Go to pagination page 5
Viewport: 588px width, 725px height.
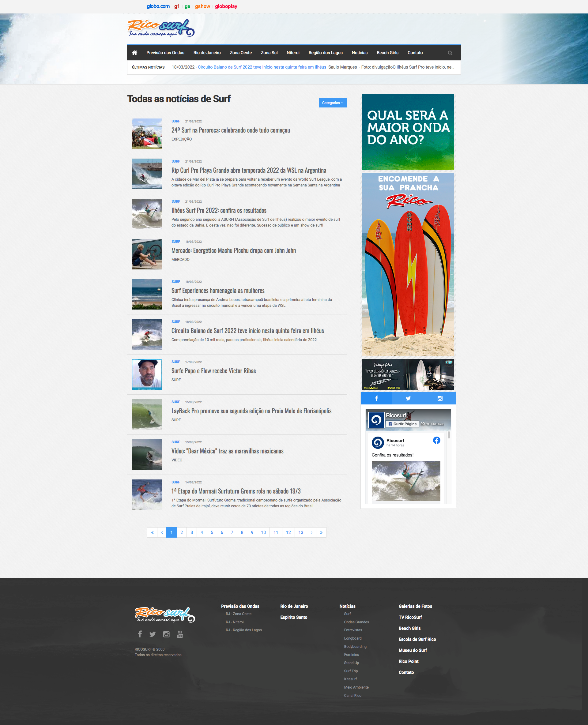212,532
